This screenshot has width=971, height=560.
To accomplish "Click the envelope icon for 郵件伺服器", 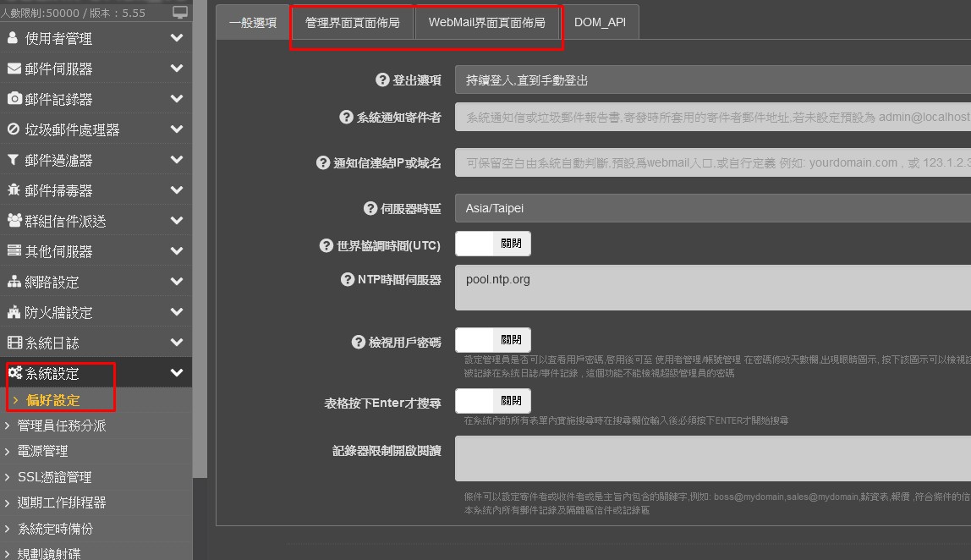I will [14, 69].
